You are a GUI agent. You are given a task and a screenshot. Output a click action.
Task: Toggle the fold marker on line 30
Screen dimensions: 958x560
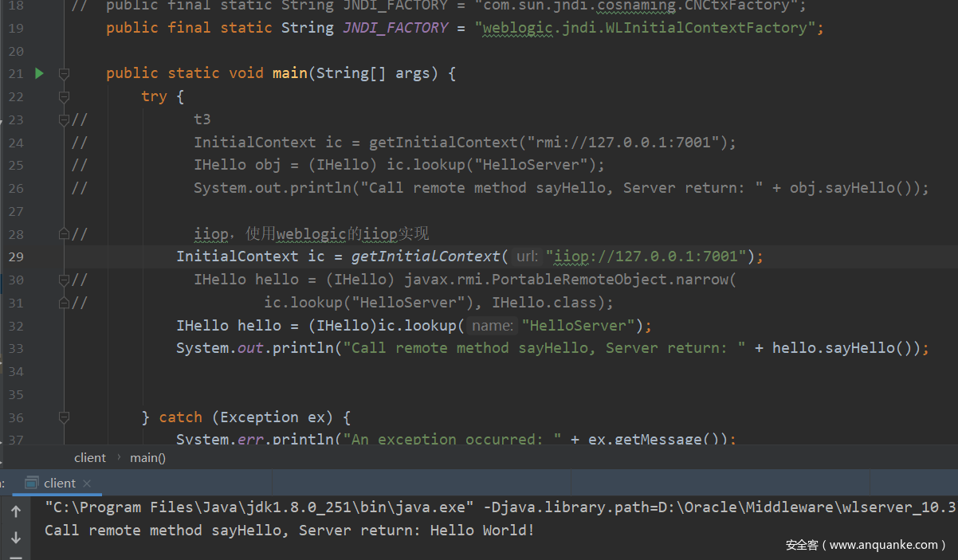coord(64,280)
